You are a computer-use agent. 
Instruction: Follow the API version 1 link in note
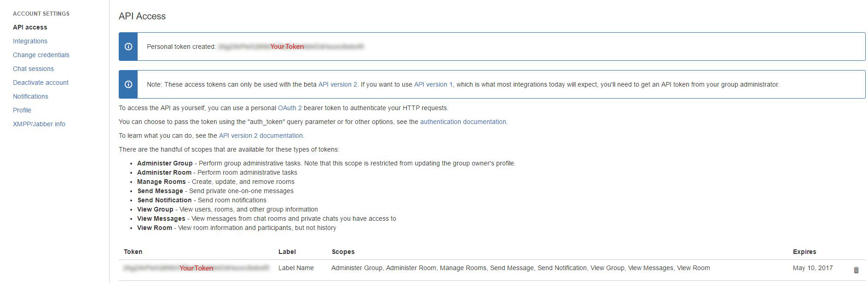point(434,84)
